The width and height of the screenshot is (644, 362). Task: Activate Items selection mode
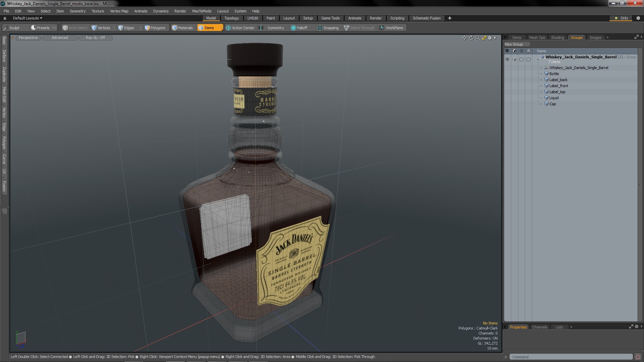click(210, 28)
